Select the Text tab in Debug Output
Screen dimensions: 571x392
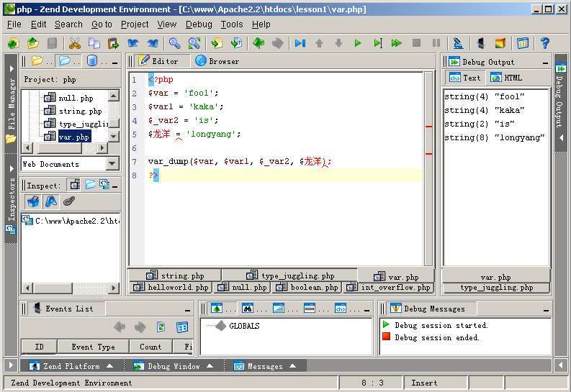(464, 78)
